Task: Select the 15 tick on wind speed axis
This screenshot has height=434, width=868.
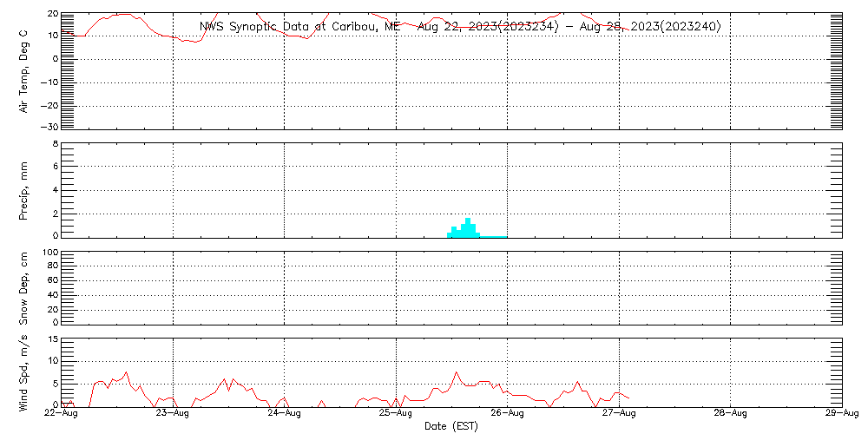Action: (51, 339)
